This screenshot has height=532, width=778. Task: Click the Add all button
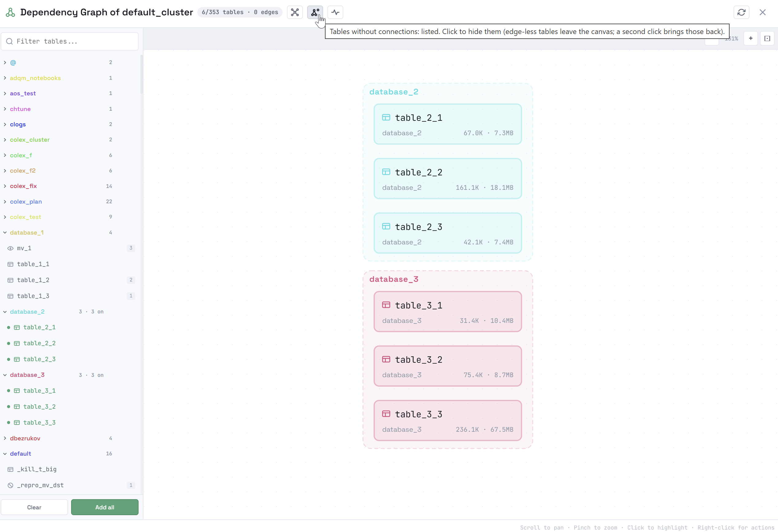pyautogui.click(x=105, y=507)
